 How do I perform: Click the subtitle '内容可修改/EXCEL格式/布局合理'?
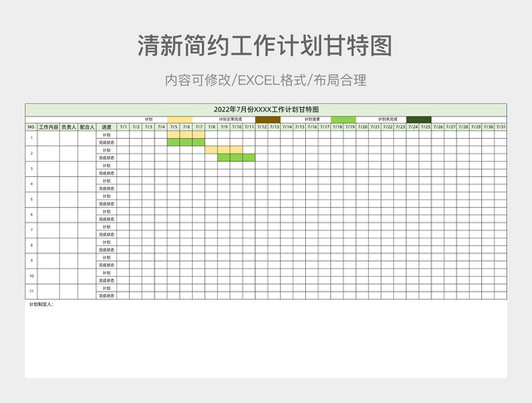[x=266, y=81]
